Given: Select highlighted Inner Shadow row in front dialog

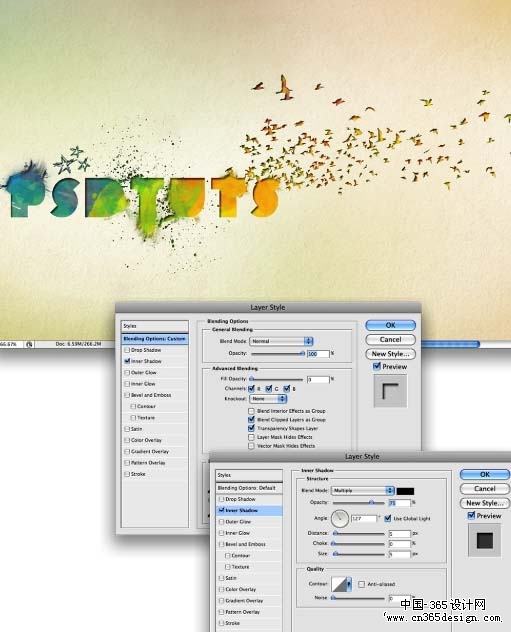Looking at the screenshot, I should [249, 510].
